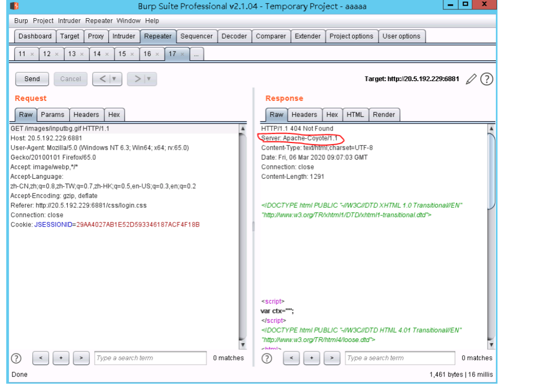Screen dimensions: 536x392
Task: Click the pencil icon to edit the target
Action: 471,79
